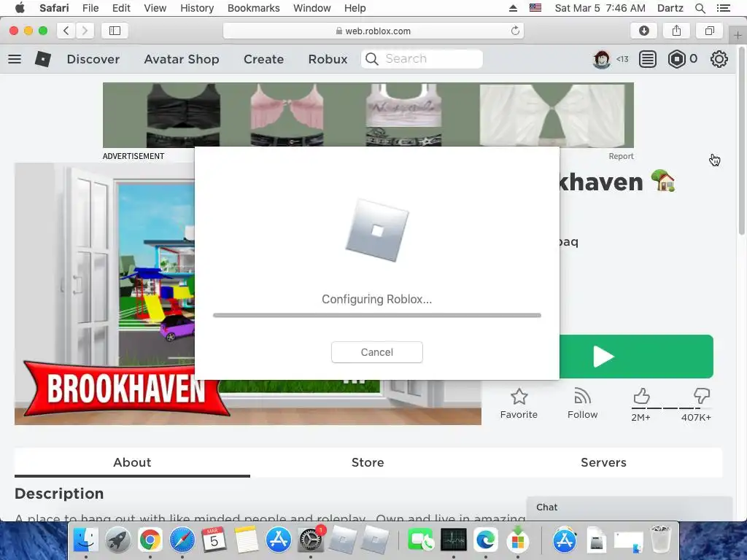Open the Roblox hamburger navigation menu
747x560 pixels.
coord(15,59)
